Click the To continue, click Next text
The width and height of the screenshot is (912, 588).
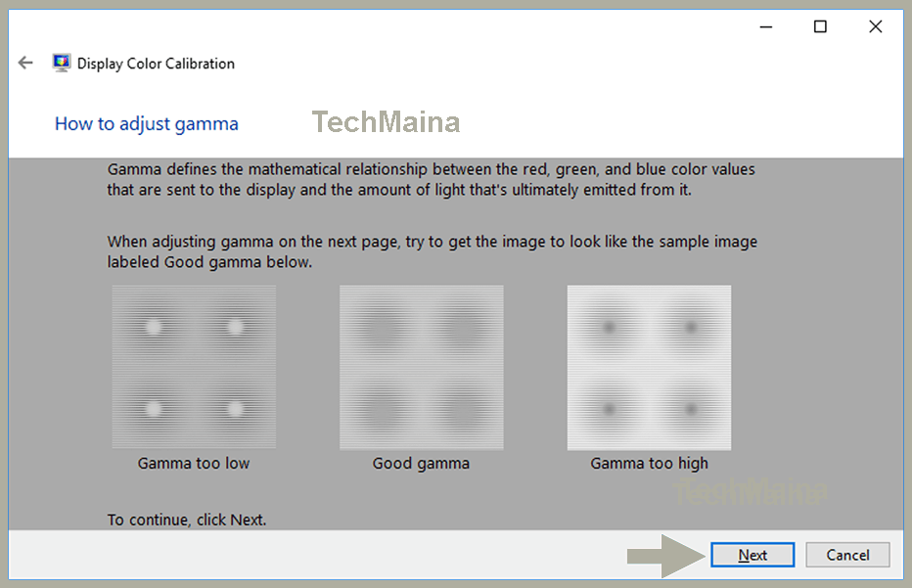tap(187, 520)
